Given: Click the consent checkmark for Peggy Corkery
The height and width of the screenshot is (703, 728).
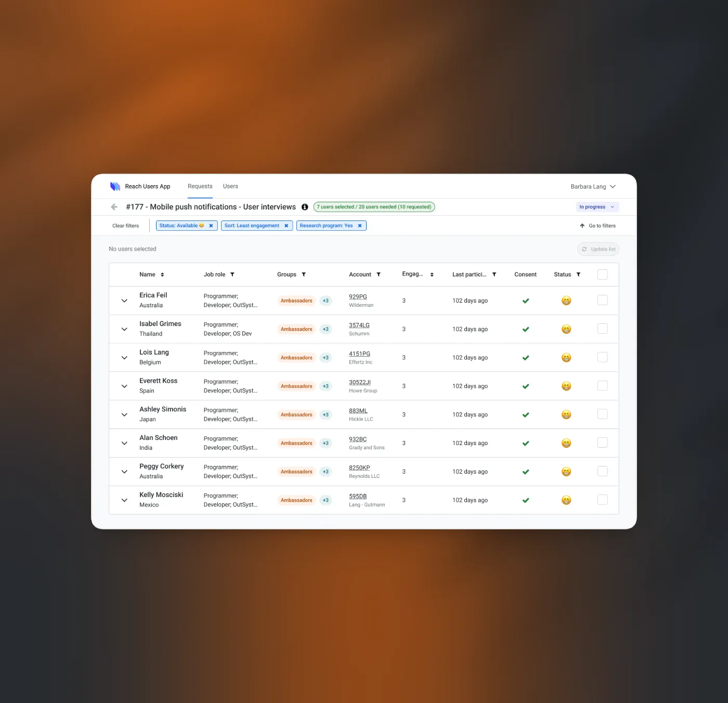Looking at the screenshot, I should [526, 472].
